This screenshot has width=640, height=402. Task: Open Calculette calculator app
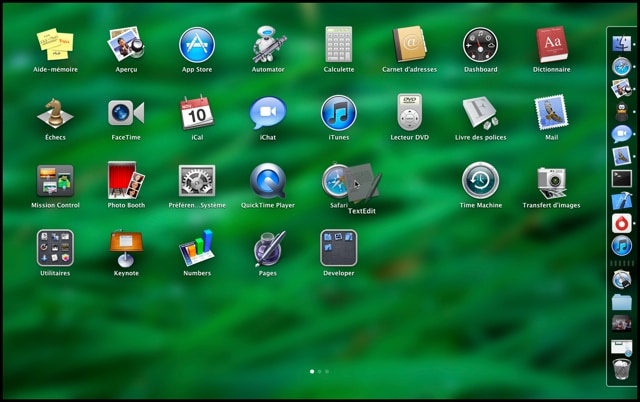point(338,44)
